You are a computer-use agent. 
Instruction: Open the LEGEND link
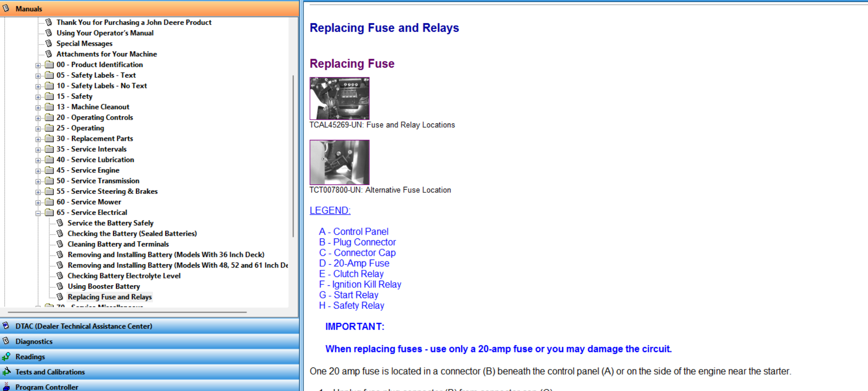point(330,210)
